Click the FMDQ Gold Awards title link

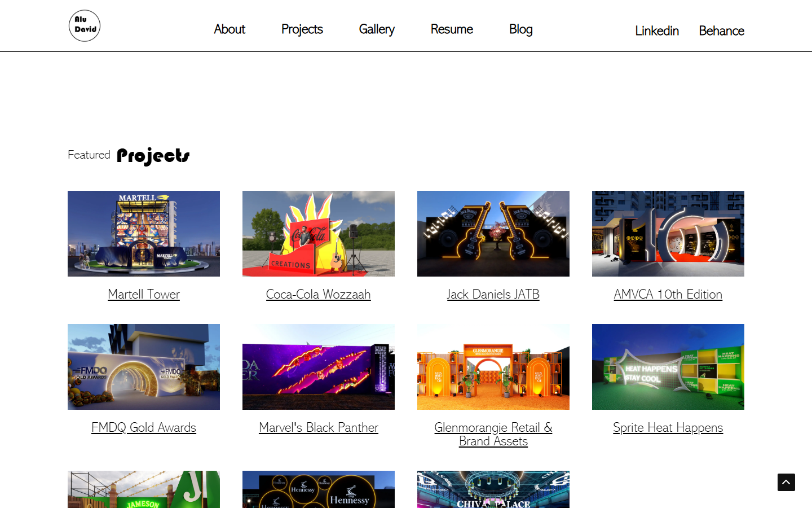pos(144,427)
